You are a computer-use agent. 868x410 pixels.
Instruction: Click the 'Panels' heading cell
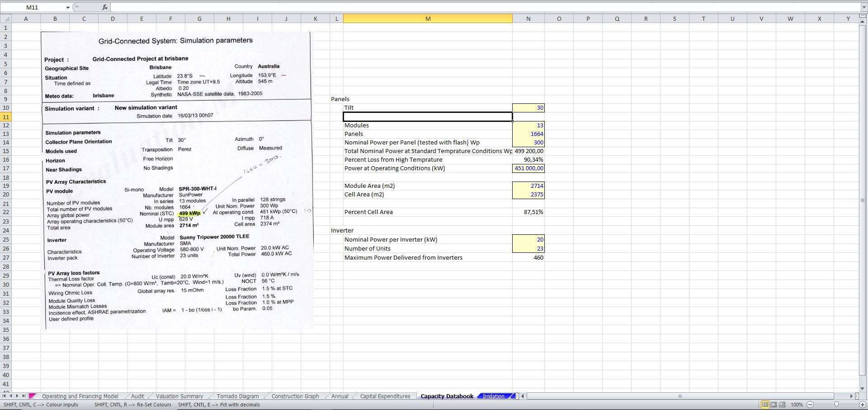340,99
